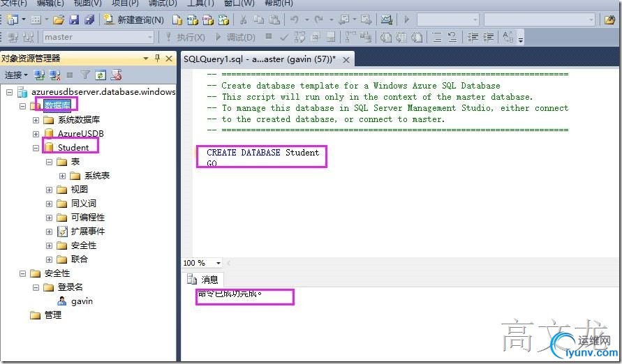Click 执行(X) to execute the query
Image resolution: width=622 pixels, height=364 pixels.
click(185, 37)
